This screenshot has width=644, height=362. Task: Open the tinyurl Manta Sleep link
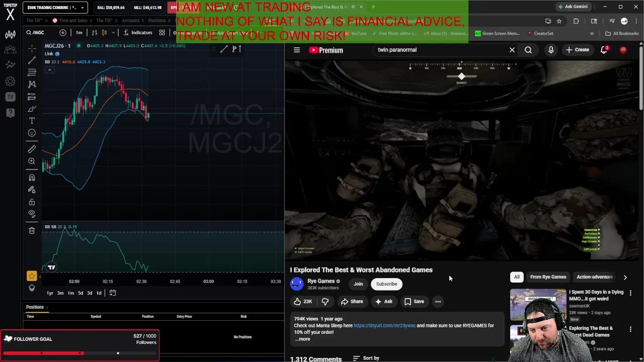(384, 325)
